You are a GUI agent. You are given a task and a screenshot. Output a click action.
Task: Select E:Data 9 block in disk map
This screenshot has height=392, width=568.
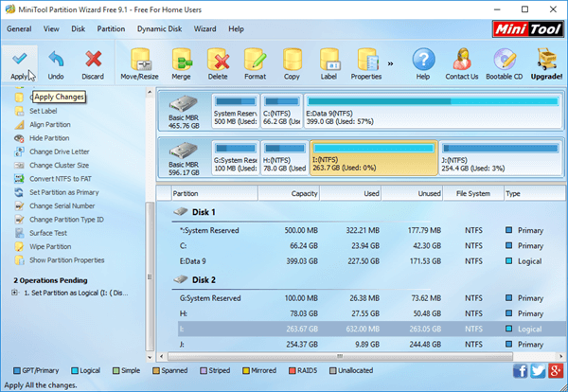tap(434, 111)
